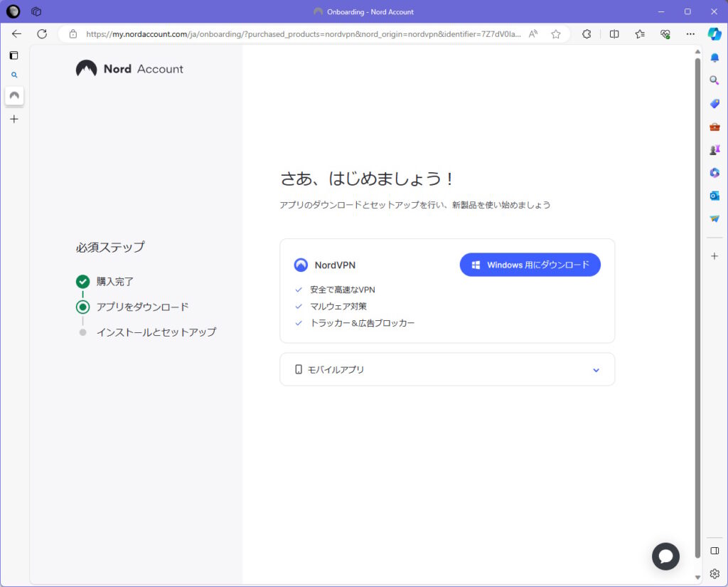Click the scrollbar down arrow
Screen dimensions: 728x587
click(x=697, y=577)
